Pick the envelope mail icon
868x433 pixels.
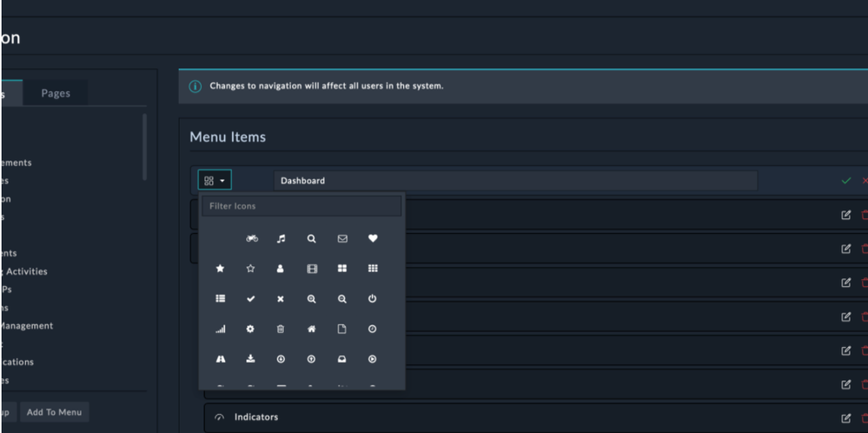tap(342, 238)
